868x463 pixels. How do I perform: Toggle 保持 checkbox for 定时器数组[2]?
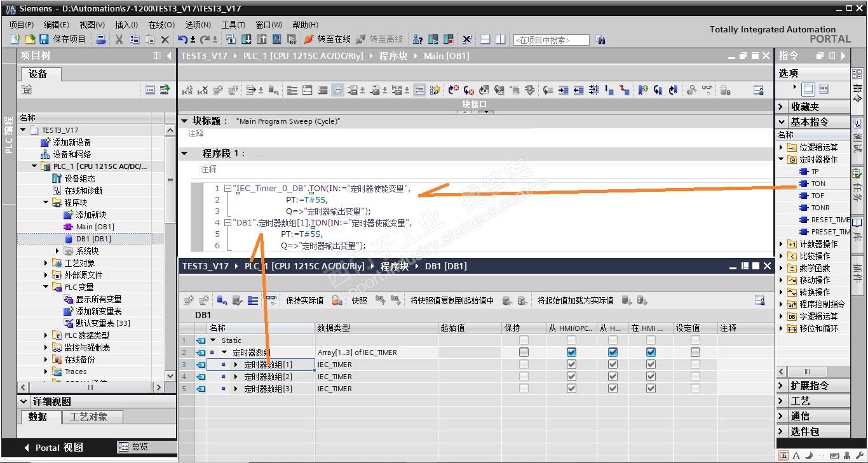[x=524, y=377]
